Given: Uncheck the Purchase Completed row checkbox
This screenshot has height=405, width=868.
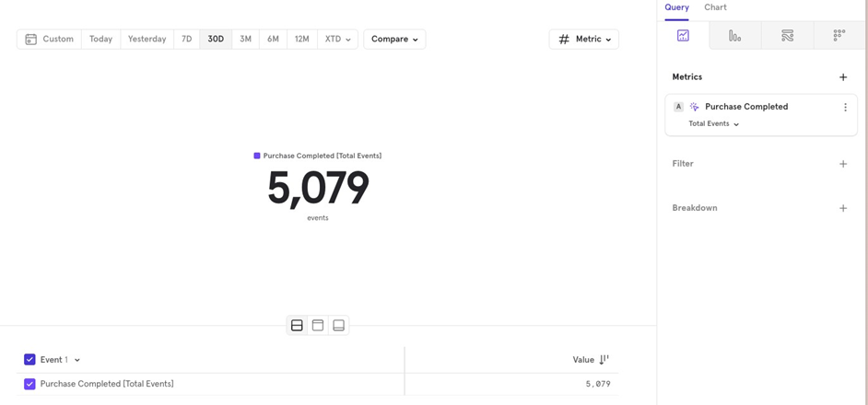Looking at the screenshot, I should [x=29, y=384].
